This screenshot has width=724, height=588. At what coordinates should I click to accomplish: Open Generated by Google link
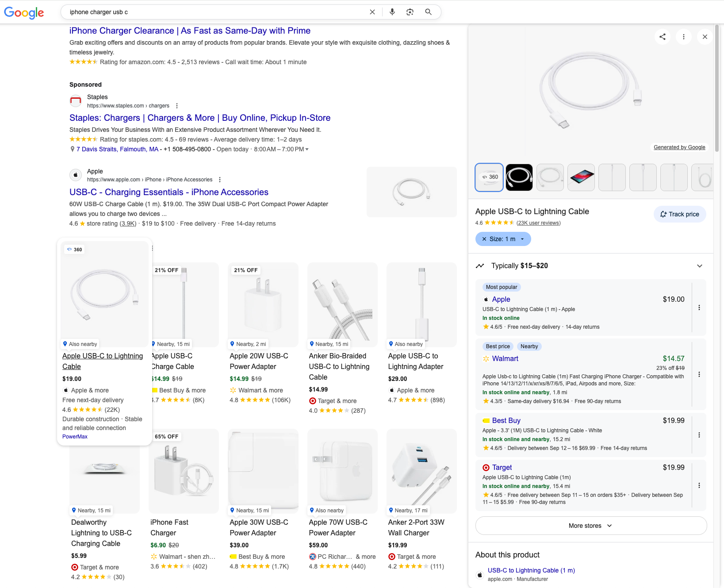point(679,147)
